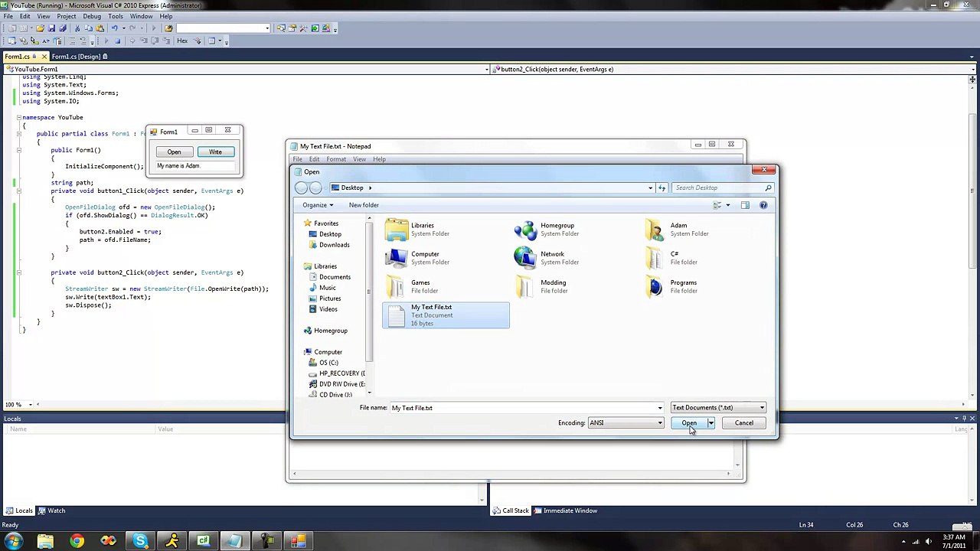Select Network in the file list
This screenshot has width=980, height=551.
575,258
